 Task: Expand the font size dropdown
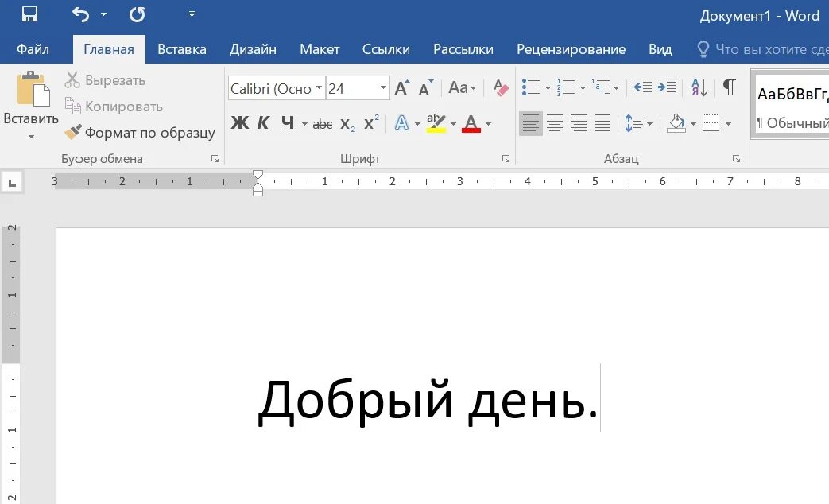[381, 88]
